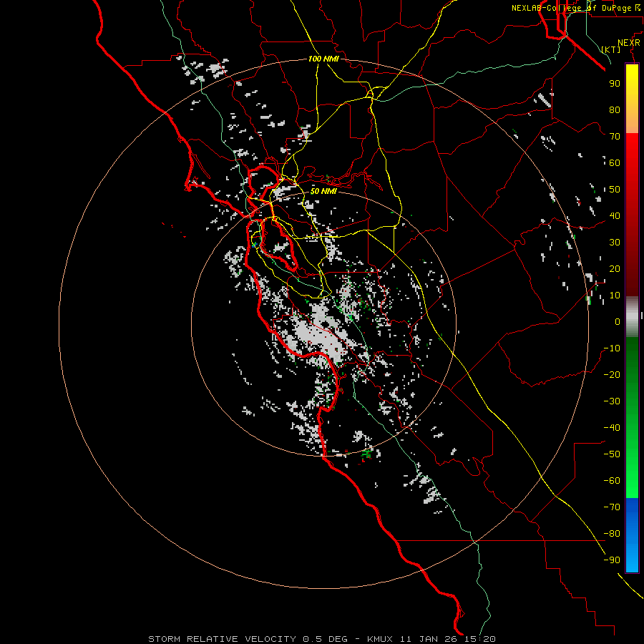Click the -60 scale value
644x644 pixels.
click(x=612, y=481)
